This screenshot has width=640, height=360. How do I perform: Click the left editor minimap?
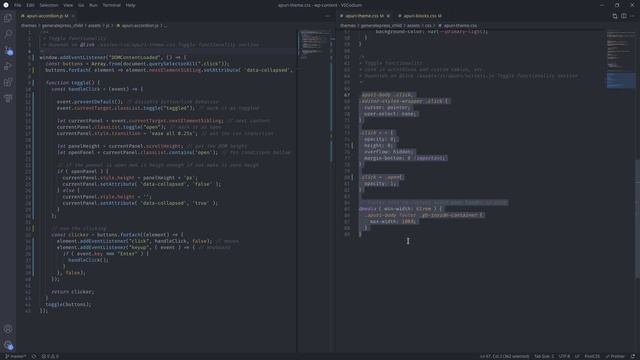tap(313, 44)
